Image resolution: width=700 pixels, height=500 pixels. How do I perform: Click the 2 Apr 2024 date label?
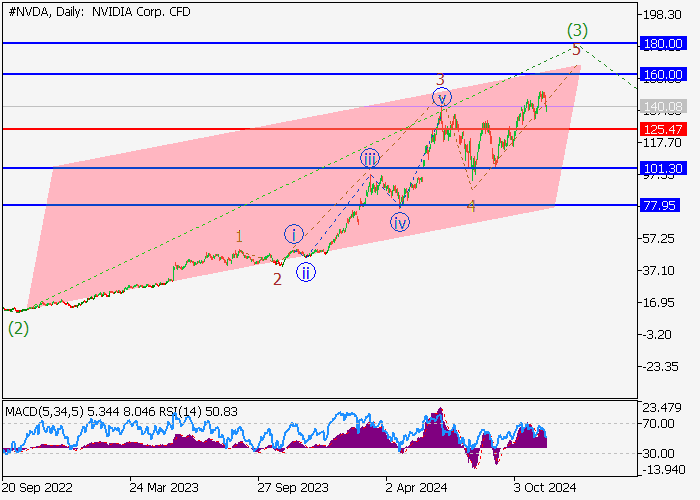pos(416,488)
